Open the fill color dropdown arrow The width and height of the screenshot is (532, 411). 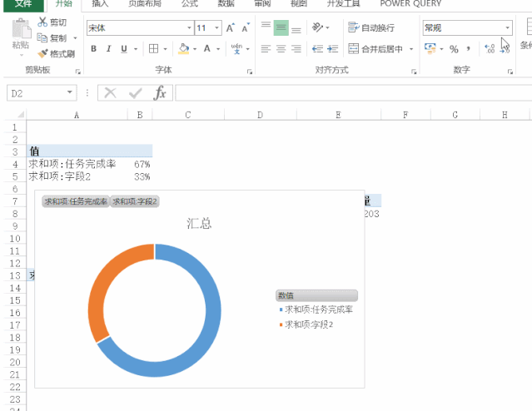coord(195,49)
